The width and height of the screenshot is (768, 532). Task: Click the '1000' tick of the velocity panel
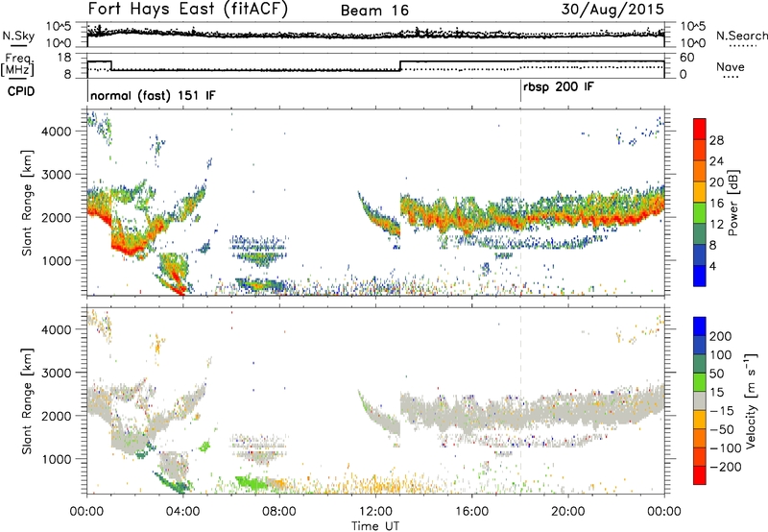click(56, 459)
